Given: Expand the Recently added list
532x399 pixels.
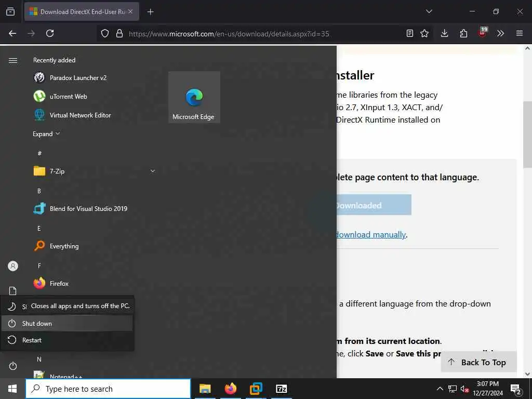Looking at the screenshot, I should tap(46, 134).
